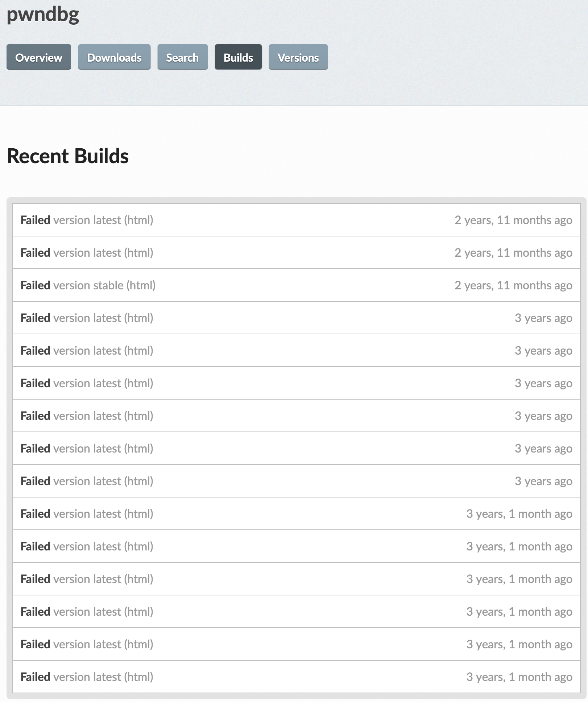This screenshot has width=588, height=702.
Task: Open the most recent failed latest build
Action: (x=87, y=220)
